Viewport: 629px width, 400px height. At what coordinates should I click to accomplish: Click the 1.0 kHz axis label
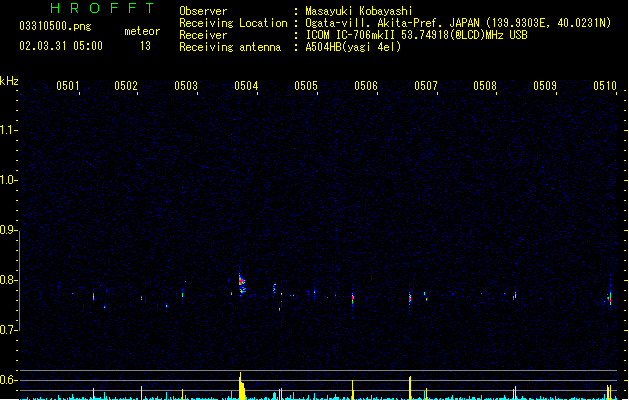point(7,180)
